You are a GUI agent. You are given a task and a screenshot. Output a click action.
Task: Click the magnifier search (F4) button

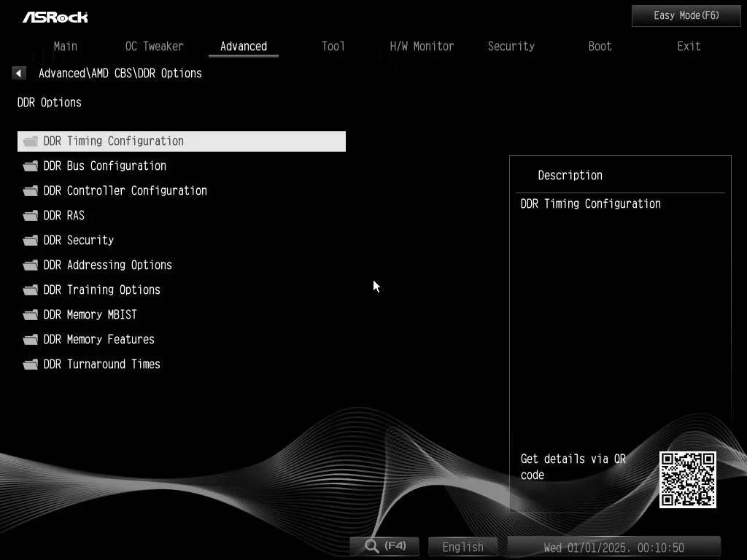point(384,546)
